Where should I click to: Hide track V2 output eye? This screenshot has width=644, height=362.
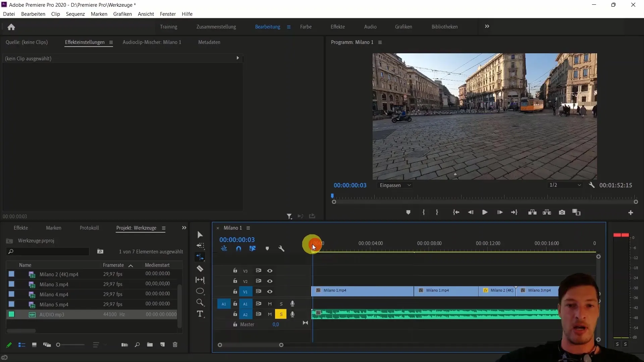click(270, 281)
